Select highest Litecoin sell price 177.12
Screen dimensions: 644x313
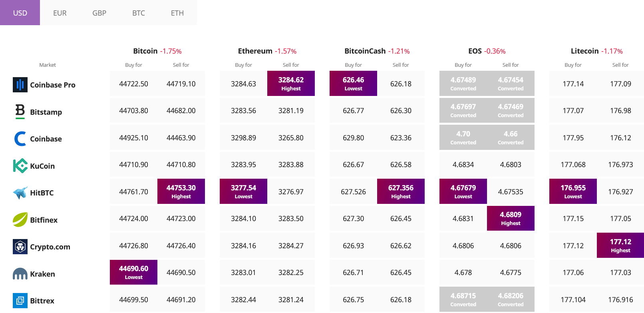[x=620, y=245]
